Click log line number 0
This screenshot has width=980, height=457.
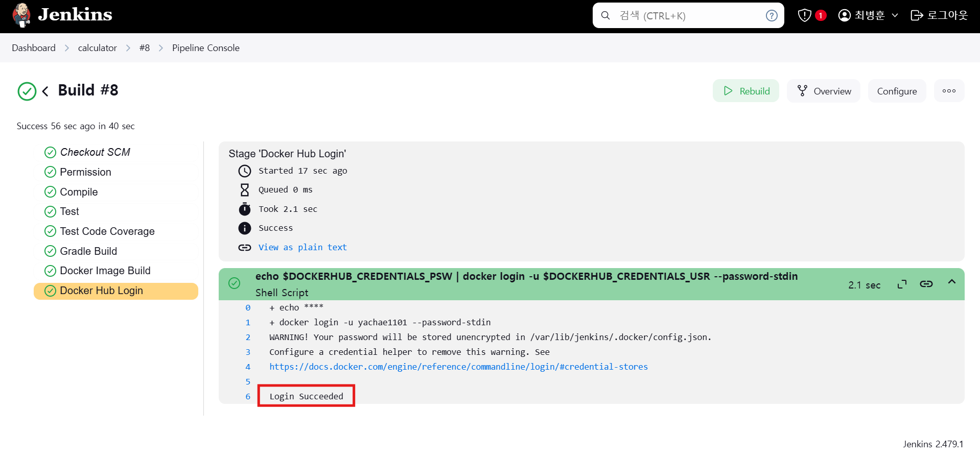(248, 307)
